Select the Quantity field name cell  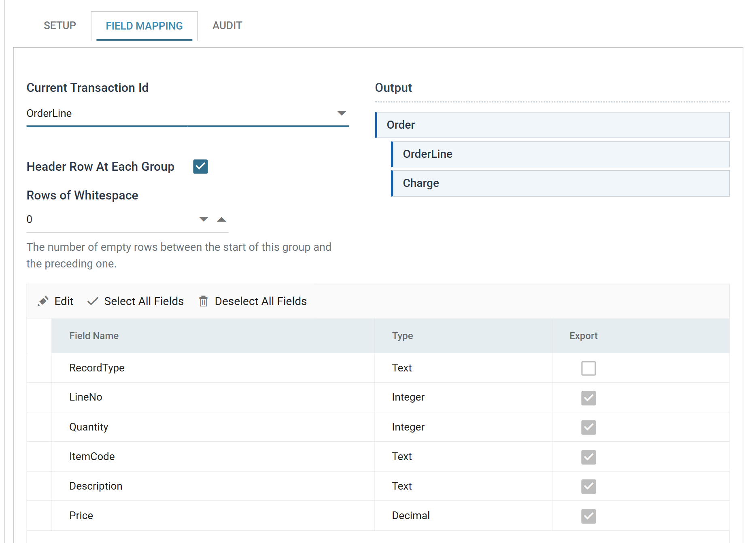[x=213, y=427]
